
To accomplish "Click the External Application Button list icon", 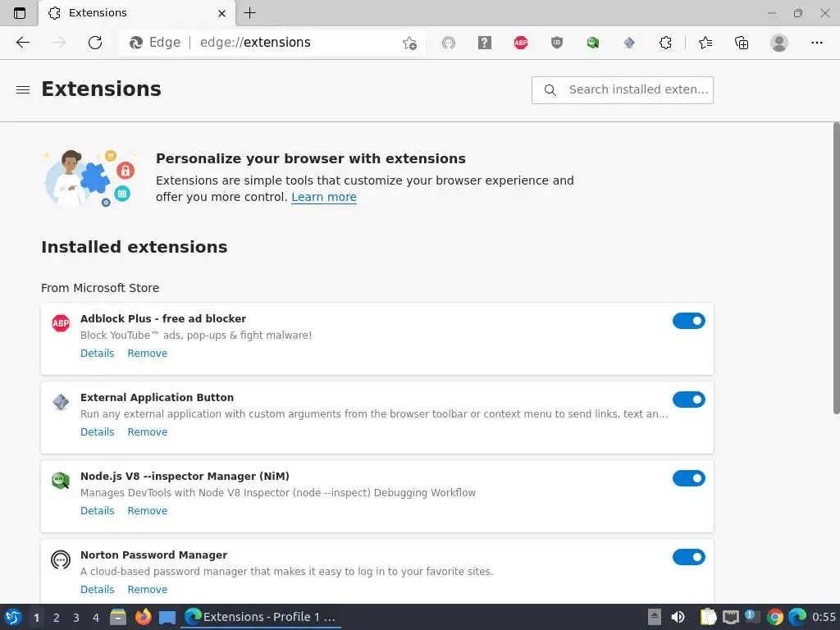I will click(x=61, y=402).
